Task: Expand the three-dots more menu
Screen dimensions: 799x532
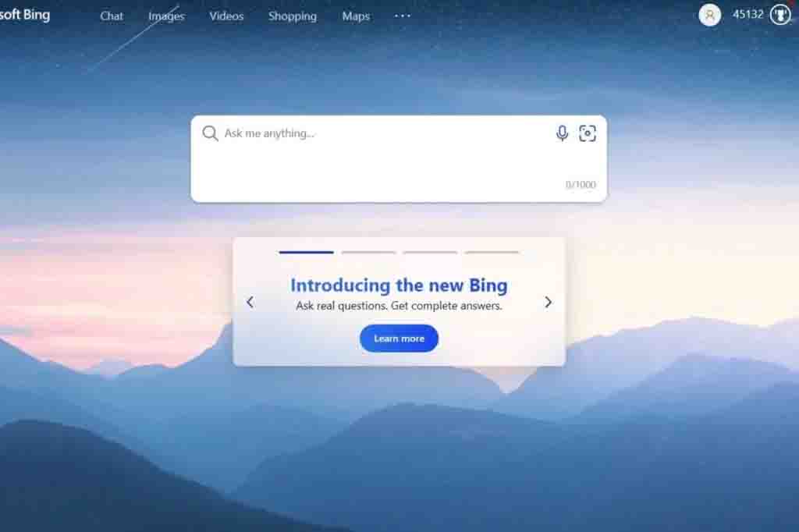Action: coord(402,16)
